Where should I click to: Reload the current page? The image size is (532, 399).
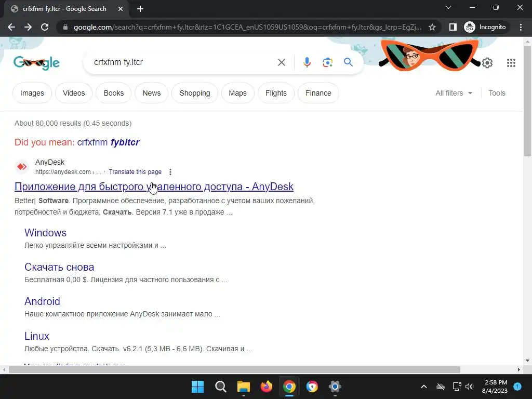45,27
